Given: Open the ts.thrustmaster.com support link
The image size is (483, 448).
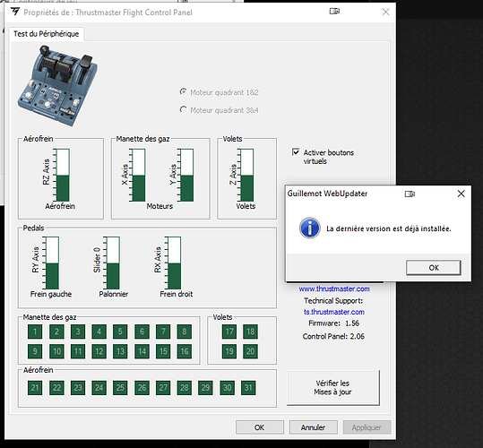Looking at the screenshot, I should pyautogui.click(x=334, y=312).
